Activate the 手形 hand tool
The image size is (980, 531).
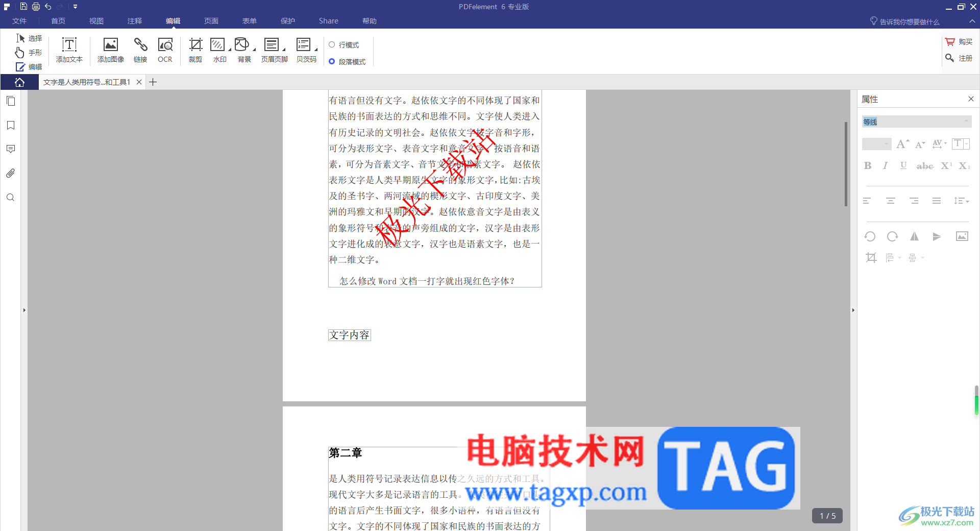[x=29, y=53]
